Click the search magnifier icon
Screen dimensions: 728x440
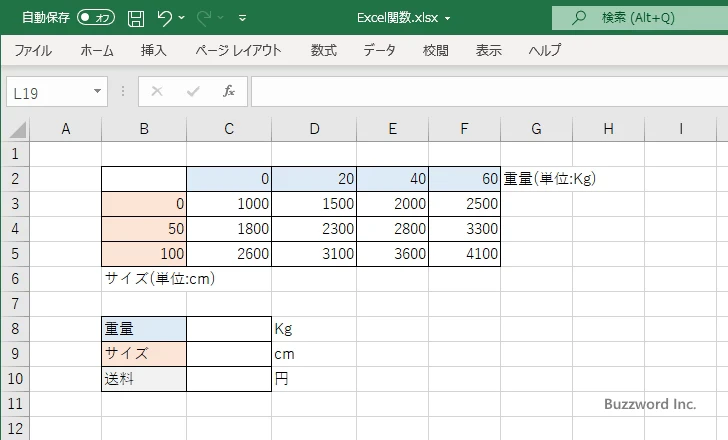578,18
